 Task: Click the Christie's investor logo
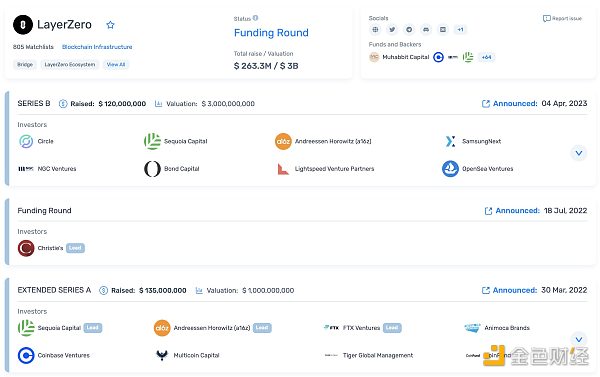pos(26,248)
